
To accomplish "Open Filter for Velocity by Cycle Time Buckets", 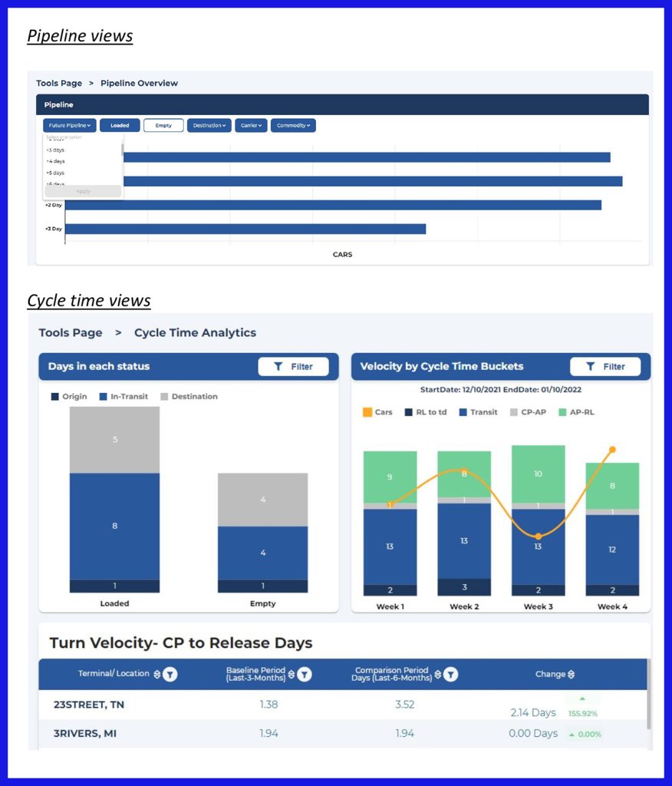I will pyautogui.click(x=605, y=367).
